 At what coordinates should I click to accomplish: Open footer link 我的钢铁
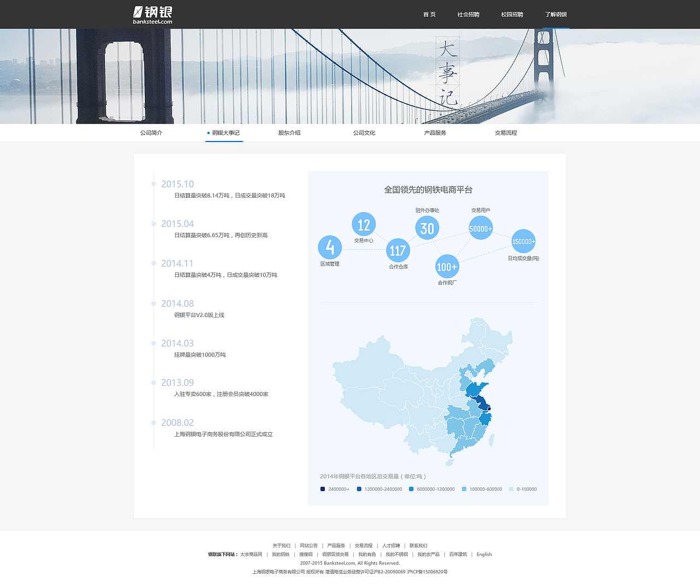281,554
